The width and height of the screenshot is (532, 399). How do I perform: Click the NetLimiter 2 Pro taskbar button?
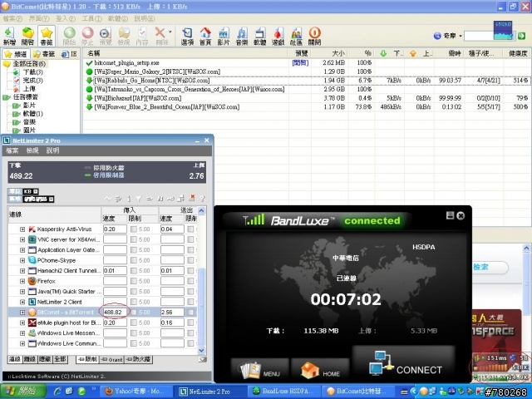pyautogui.click(x=209, y=392)
